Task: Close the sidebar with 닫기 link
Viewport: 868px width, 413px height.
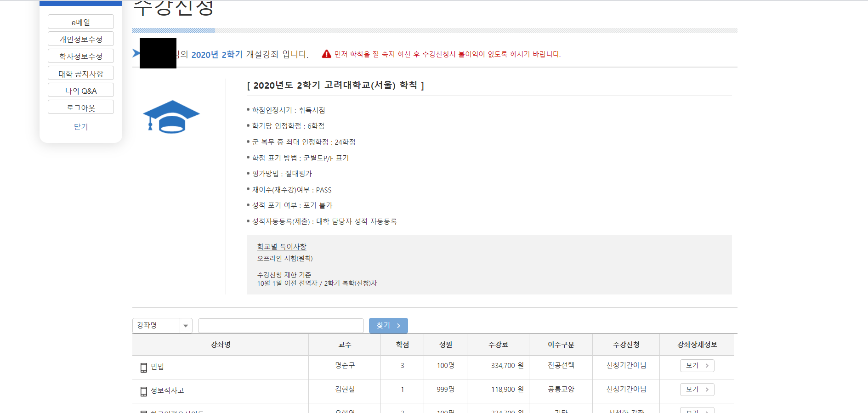Action: tap(81, 127)
